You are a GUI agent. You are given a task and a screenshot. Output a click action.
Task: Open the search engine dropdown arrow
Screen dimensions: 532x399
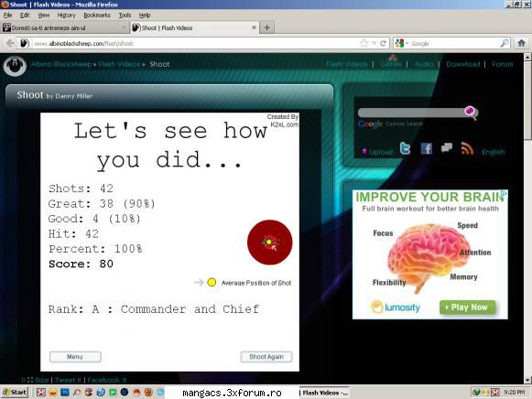click(407, 43)
